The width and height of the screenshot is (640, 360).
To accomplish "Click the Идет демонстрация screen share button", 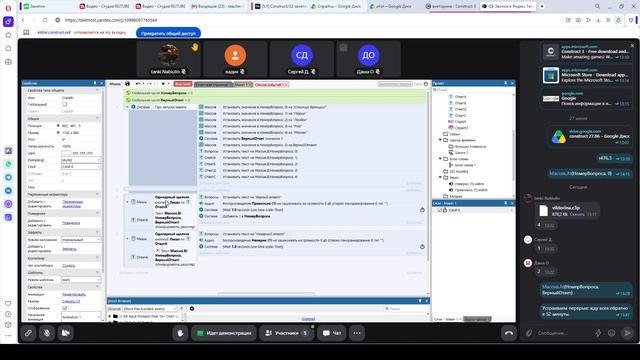I will point(224,333).
